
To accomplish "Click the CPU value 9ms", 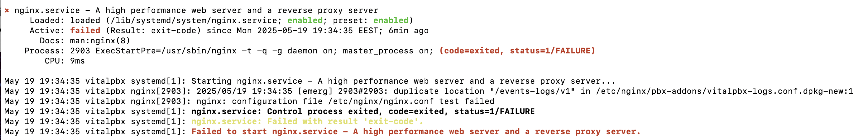I will pyautogui.click(x=78, y=61).
